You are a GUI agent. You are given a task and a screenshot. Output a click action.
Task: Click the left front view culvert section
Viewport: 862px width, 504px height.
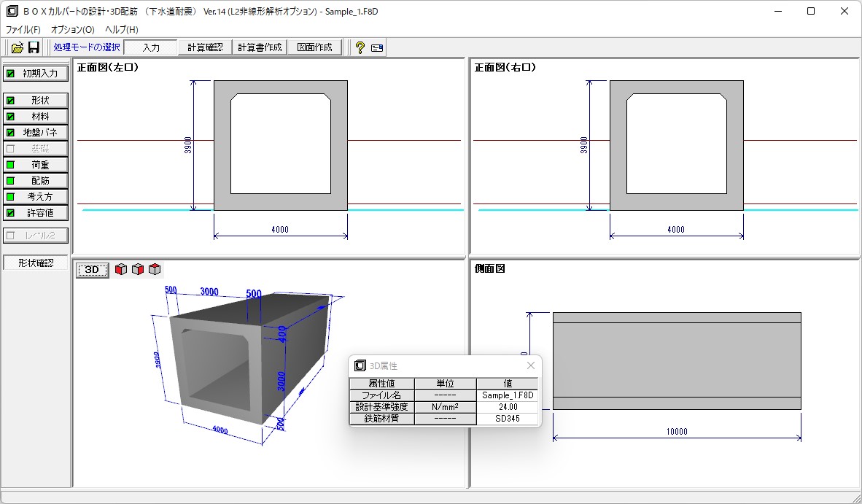(280, 146)
